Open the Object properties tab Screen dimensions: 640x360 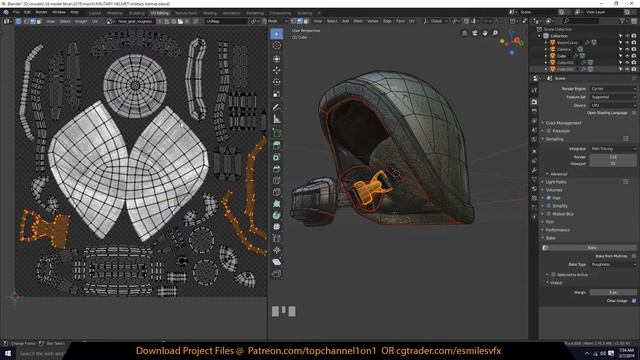pyautogui.click(x=534, y=152)
